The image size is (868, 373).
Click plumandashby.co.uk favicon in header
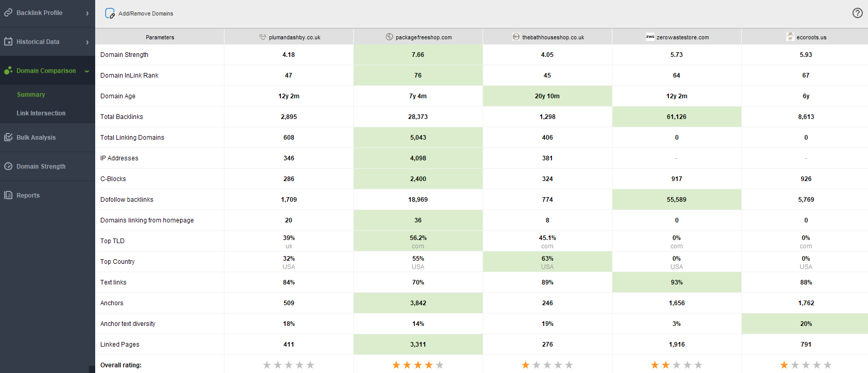pyautogui.click(x=263, y=37)
